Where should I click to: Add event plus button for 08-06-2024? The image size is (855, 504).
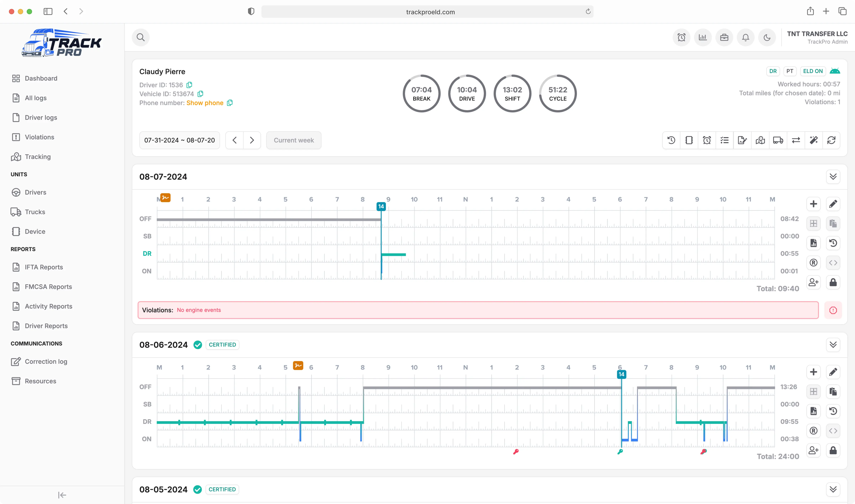[x=813, y=372]
